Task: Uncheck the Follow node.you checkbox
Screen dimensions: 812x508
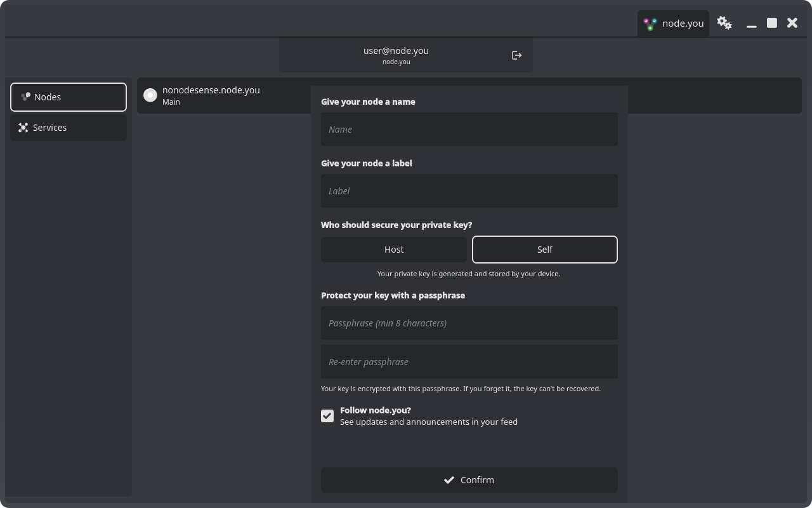Action: [x=327, y=416]
